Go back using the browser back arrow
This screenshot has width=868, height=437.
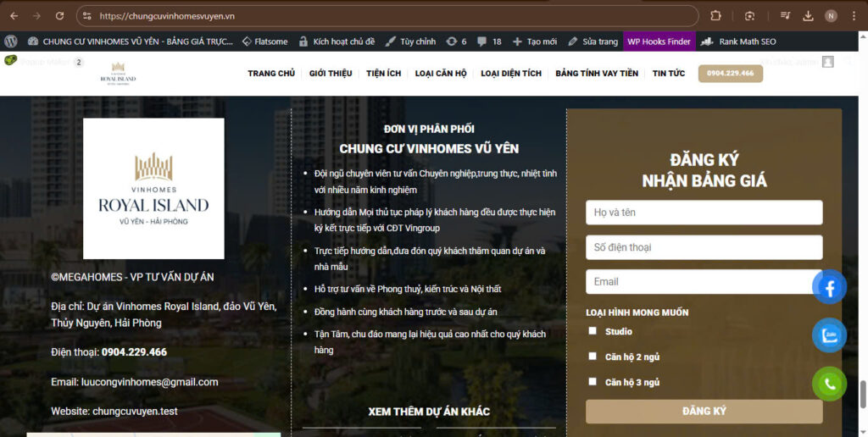pyautogui.click(x=14, y=16)
